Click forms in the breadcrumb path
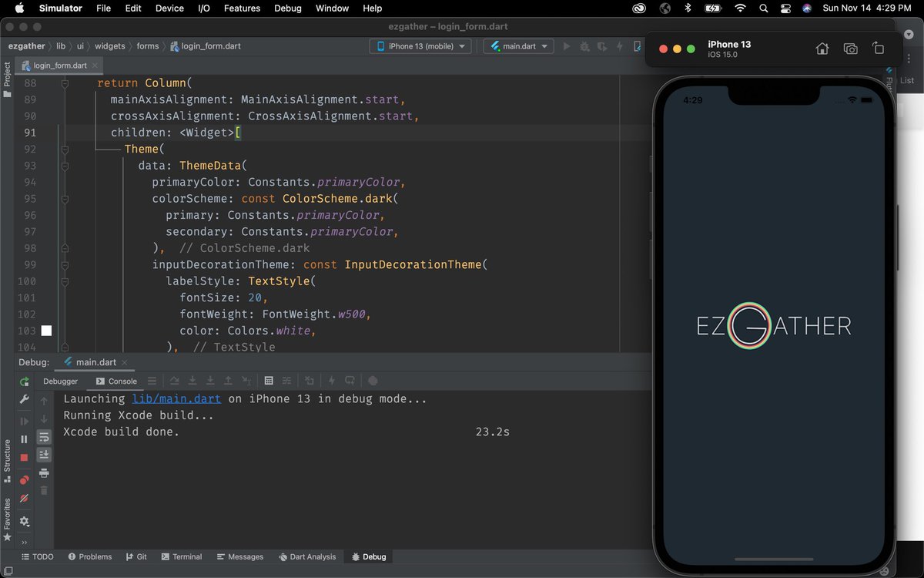The width and height of the screenshot is (924, 578). click(x=148, y=46)
